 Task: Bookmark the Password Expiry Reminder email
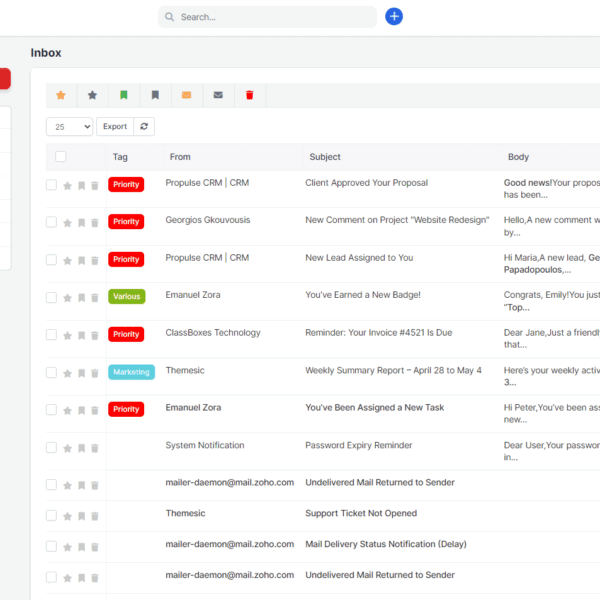click(82, 448)
